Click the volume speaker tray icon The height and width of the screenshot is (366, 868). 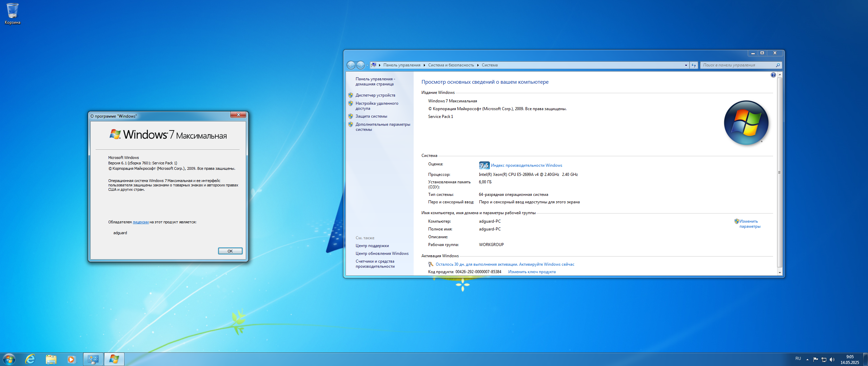coord(832,359)
